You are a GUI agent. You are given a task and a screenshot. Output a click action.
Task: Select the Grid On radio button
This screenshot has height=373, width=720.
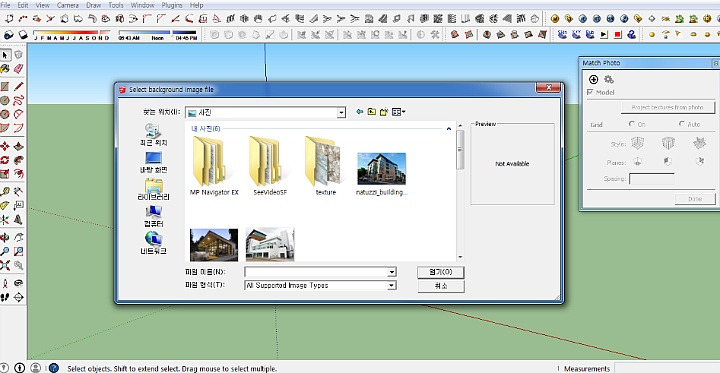click(632, 124)
